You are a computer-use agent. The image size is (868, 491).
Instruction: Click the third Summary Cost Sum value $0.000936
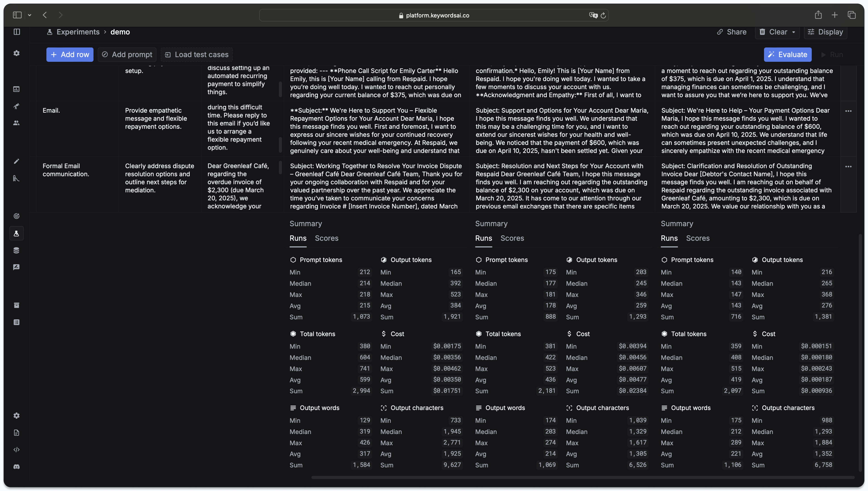[816, 391]
